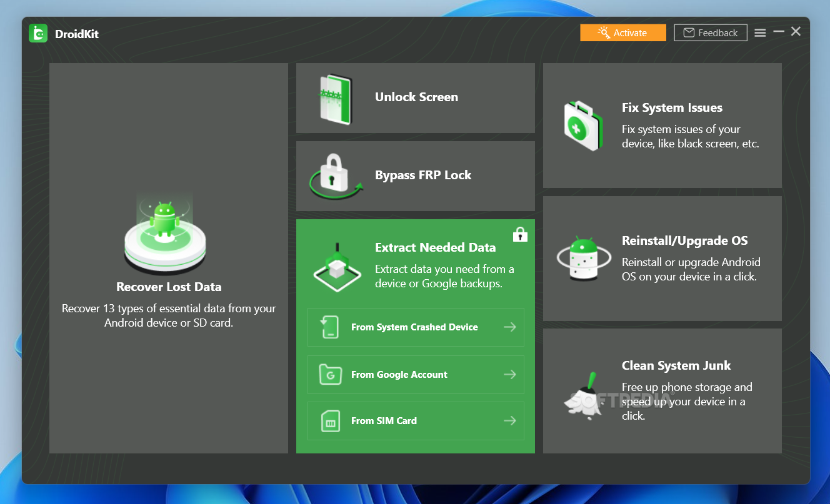The image size is (830, 504).
Task: Choose From SIM Card option
Action: click(416, 421)
